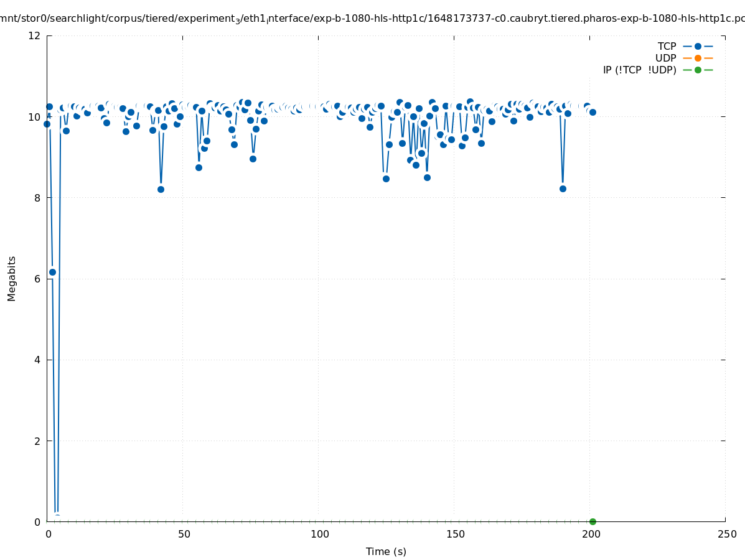The width and height of the screenshot is (745, 560).
Task: Click the green IP legend marker
Action: (698, 70)
